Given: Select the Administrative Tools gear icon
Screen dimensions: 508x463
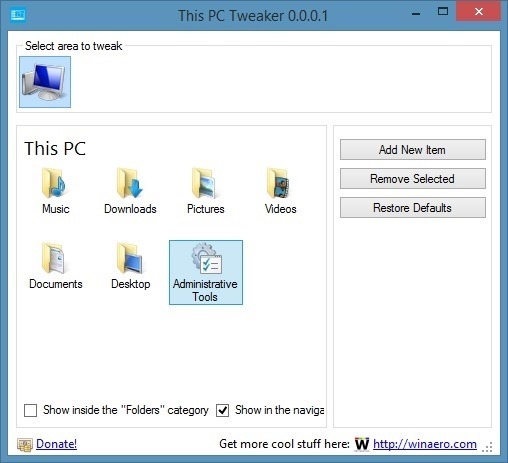Looking at the screenshot, I should [x=206, y=258].
